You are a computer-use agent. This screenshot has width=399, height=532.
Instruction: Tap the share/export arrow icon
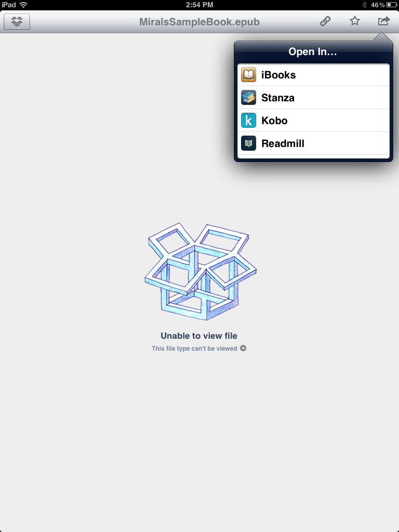click(x=384, y=21)
